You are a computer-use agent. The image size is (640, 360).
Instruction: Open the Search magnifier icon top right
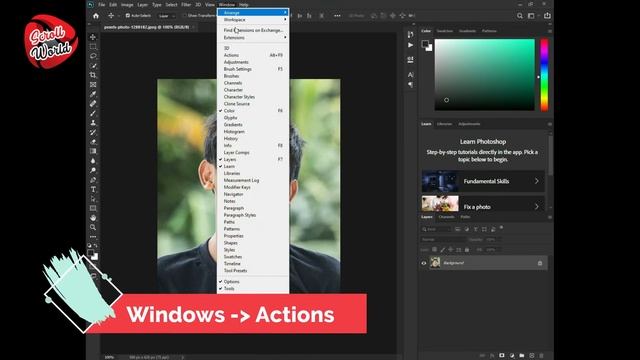(x=520, y=16)
